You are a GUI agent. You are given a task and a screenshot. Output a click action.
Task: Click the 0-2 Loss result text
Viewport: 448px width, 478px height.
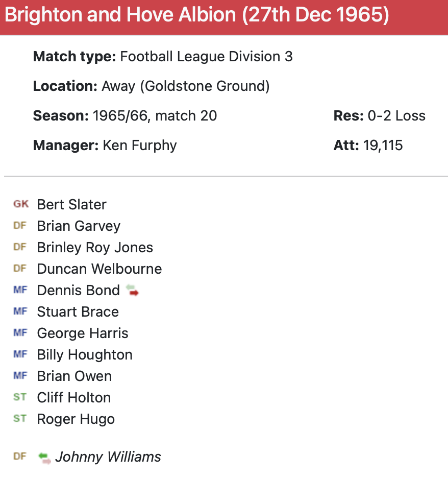coord(396,115)
